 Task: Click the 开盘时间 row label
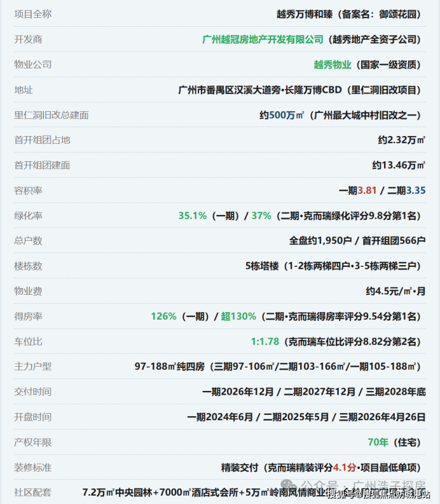click(x=33, y=417)
